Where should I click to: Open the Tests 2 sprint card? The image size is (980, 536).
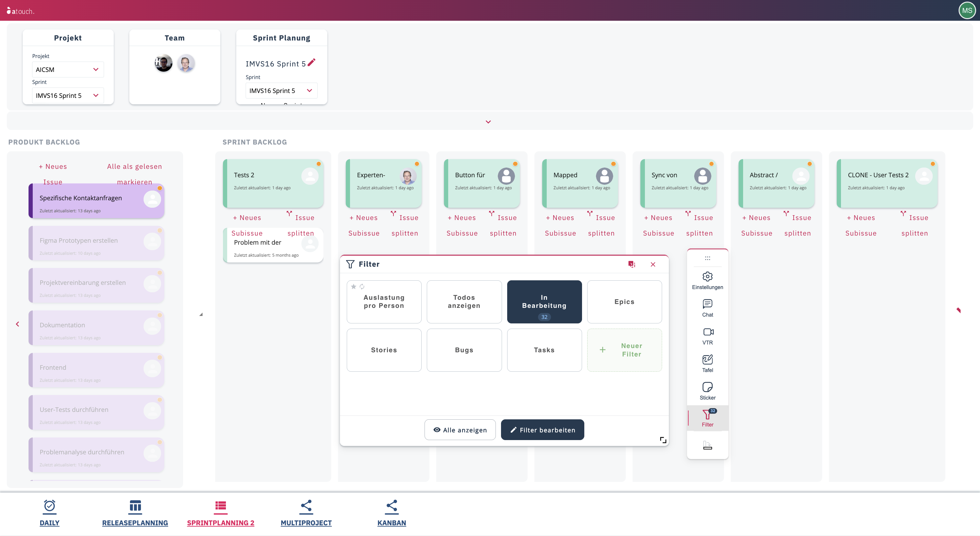[273, 183]
